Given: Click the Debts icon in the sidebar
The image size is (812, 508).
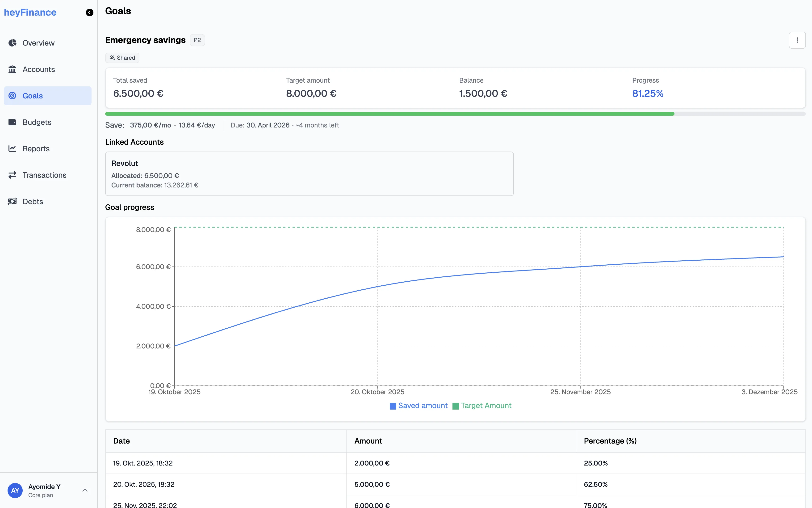Looking at the screenshot, I should 13,201.
